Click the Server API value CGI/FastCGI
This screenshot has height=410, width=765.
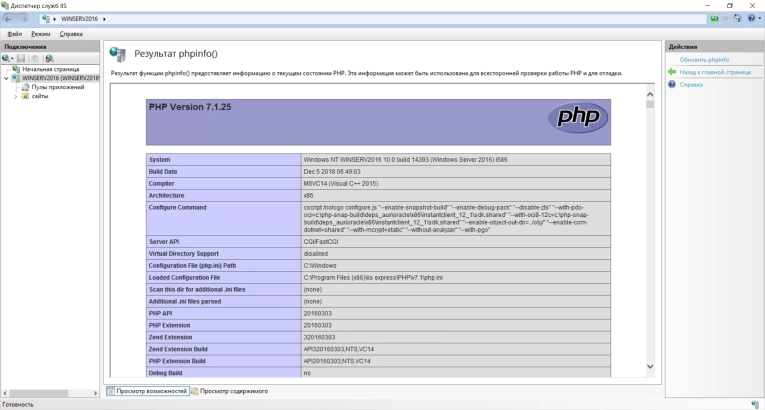coord(321,242)
